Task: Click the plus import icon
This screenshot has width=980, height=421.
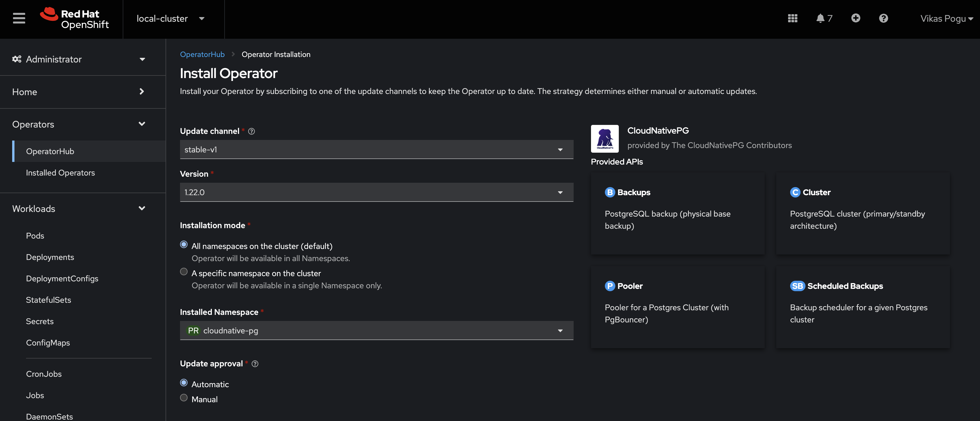Action: tap(856, 18)
